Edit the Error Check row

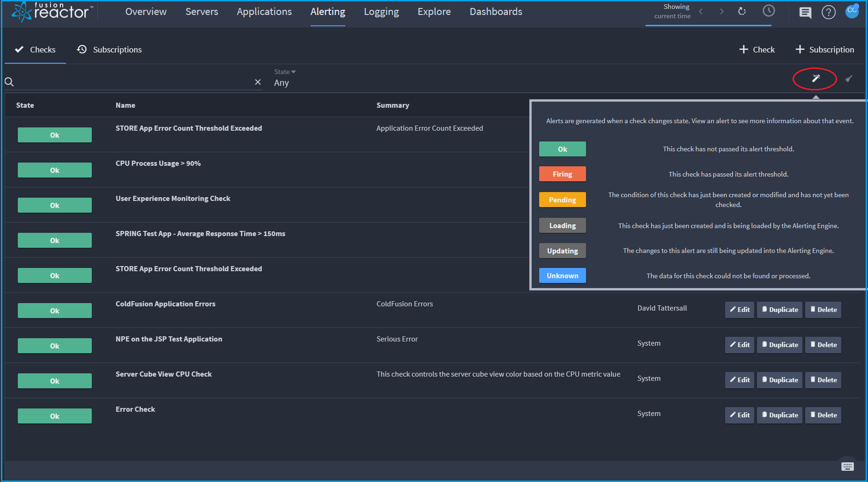[x=740, y=415]
